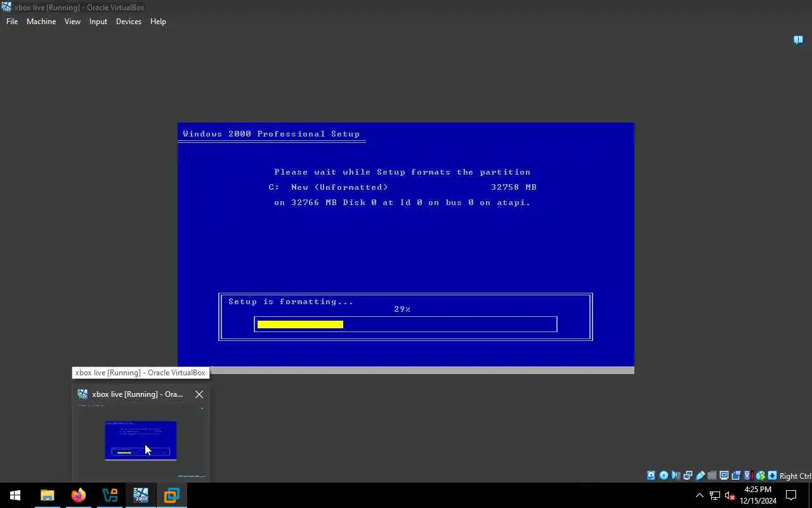Click the audio status icon in VM status bar

click(676, 476)
